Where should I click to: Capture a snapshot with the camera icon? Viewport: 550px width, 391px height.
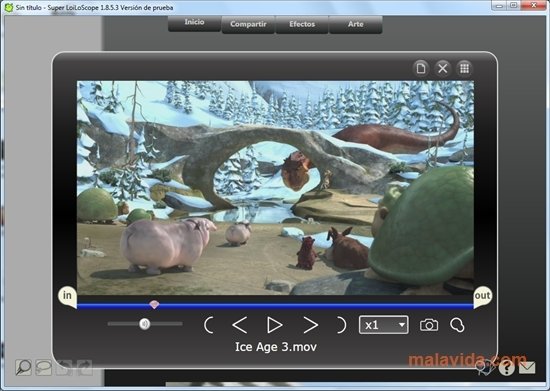tap(429, 325)
